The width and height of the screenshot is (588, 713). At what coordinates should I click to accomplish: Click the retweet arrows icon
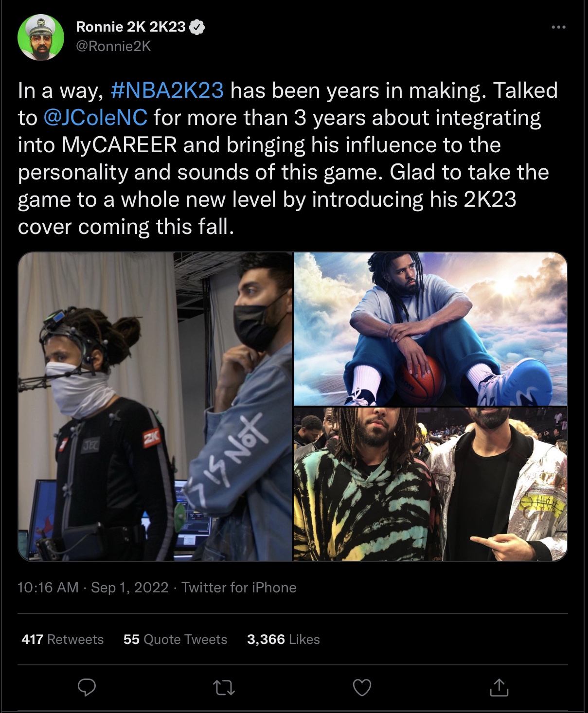coord(224,687)
